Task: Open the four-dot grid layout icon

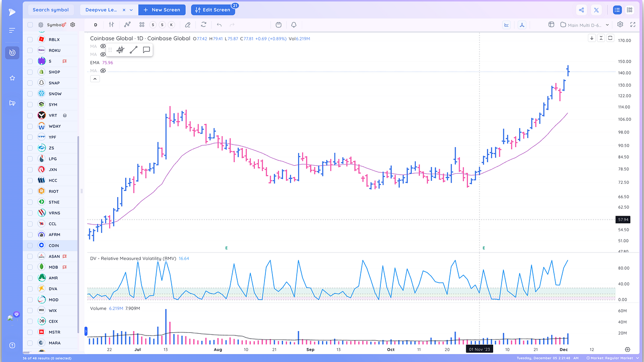Action: (x=142, y=25)
